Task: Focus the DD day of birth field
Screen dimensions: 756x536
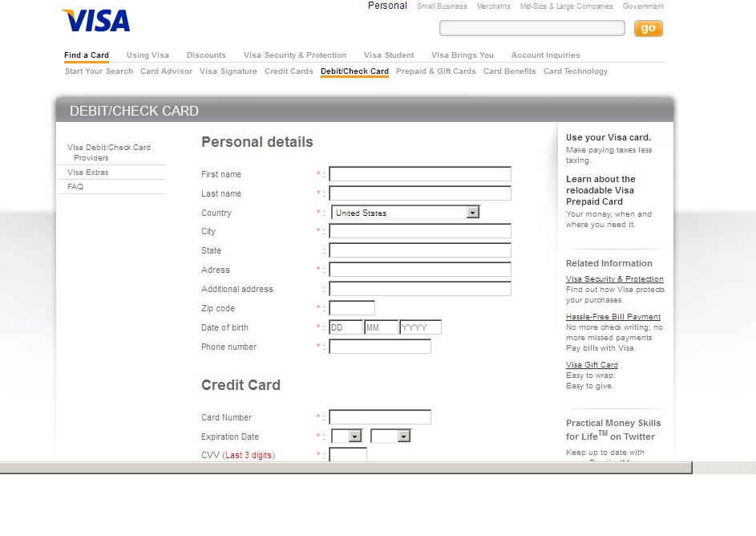Action: coord(346,327)
